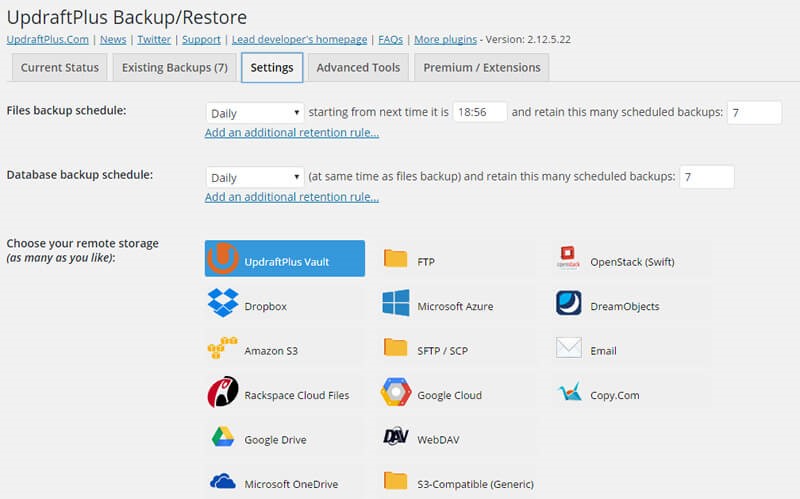The width and height of the screenshot is (800, 499).
Task: Click the DreamObjects storage label
Action: click(624, 307)
